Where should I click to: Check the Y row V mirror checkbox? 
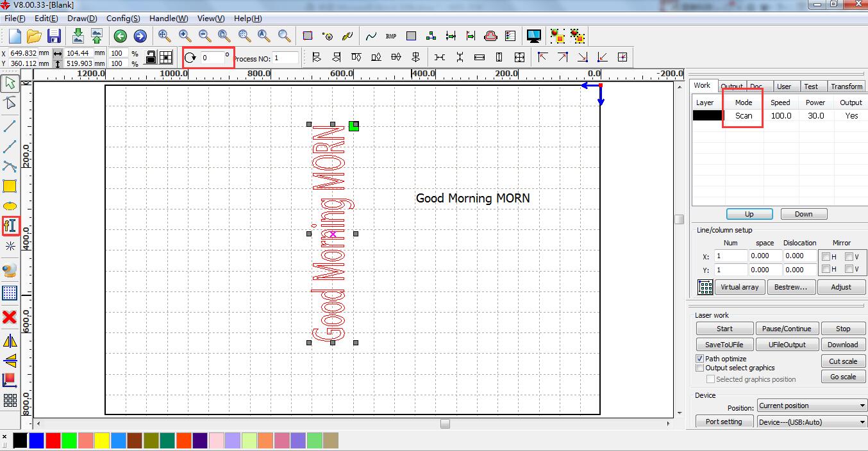pyautogui.click(x=849, y=269)
